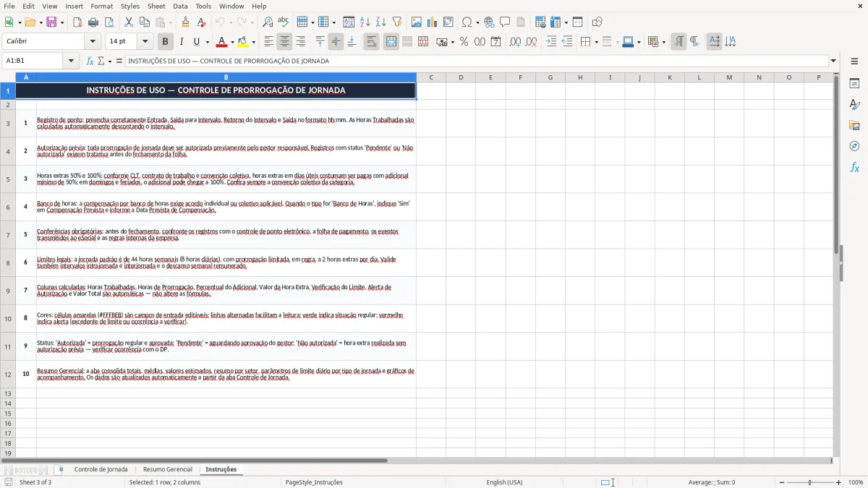
Task: Open Font Size dropdown arrow
Action: 145,42
